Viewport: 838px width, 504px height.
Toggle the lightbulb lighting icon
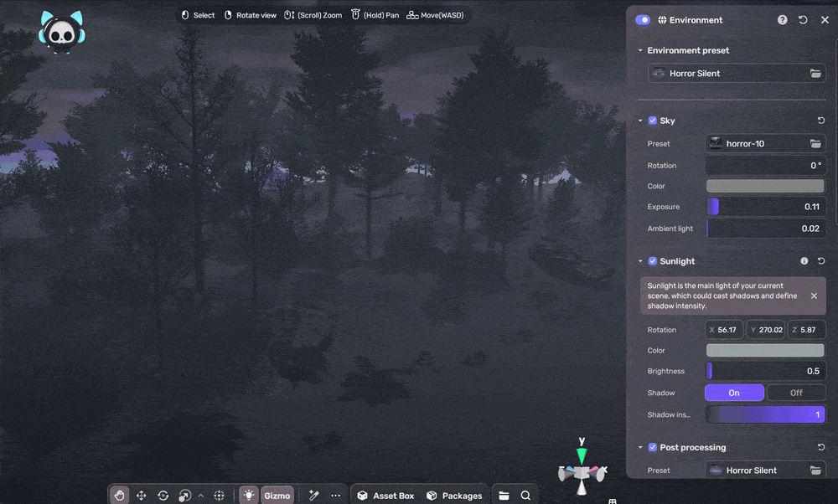(248, 496)
